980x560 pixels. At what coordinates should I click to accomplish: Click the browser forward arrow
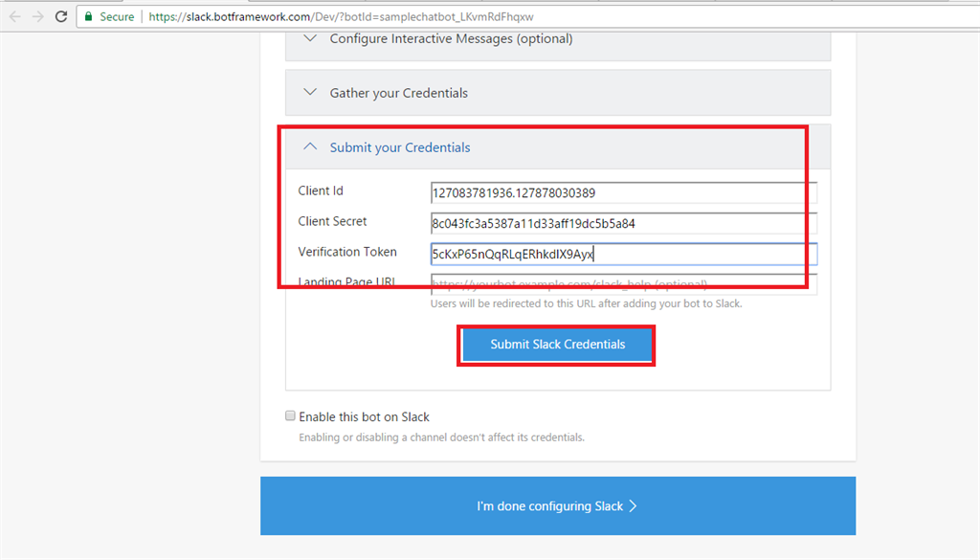38,16
